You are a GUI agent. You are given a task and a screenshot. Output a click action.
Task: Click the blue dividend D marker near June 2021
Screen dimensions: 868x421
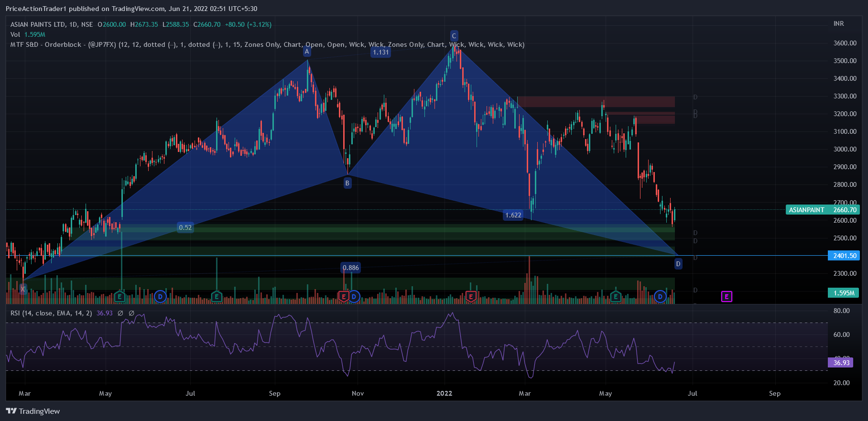(x=160, y=297)
